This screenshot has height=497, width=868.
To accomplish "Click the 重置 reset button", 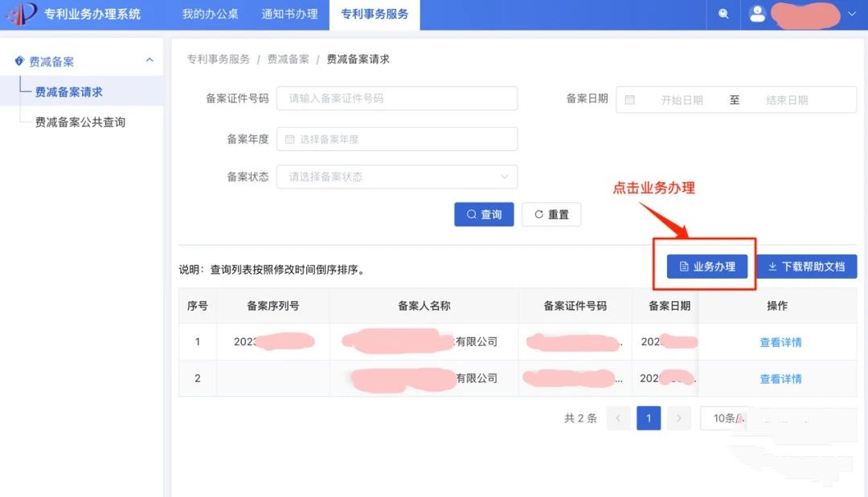I will [551, 214].
